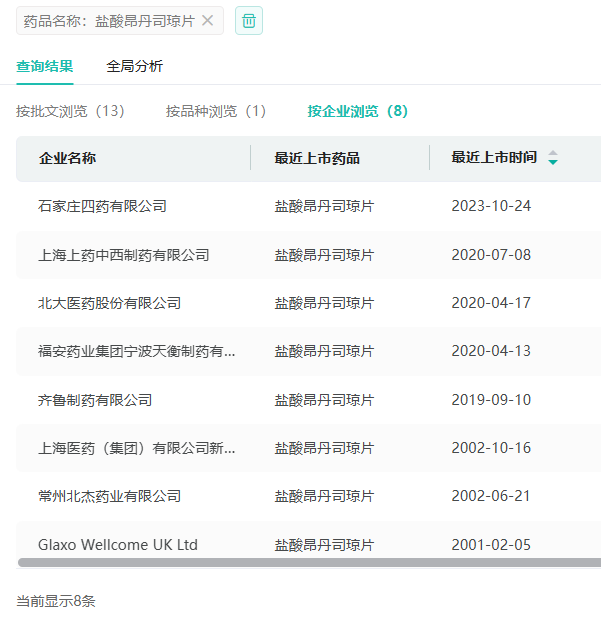
Task: Sort by 最近上市时间 column arrows
Action: [x=553, y=158]
